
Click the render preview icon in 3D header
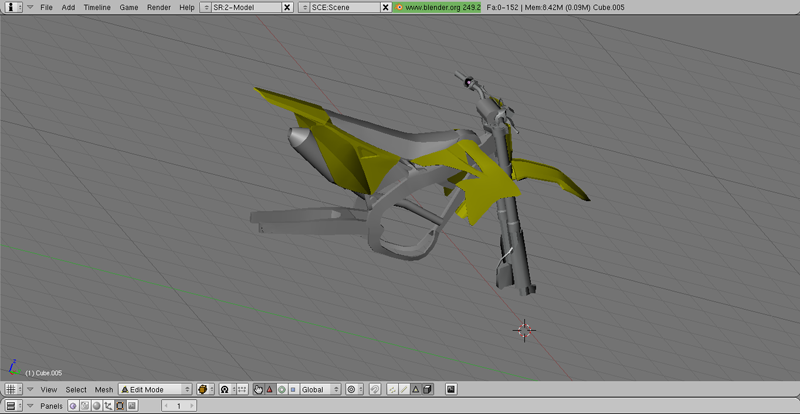coord(451,389)
